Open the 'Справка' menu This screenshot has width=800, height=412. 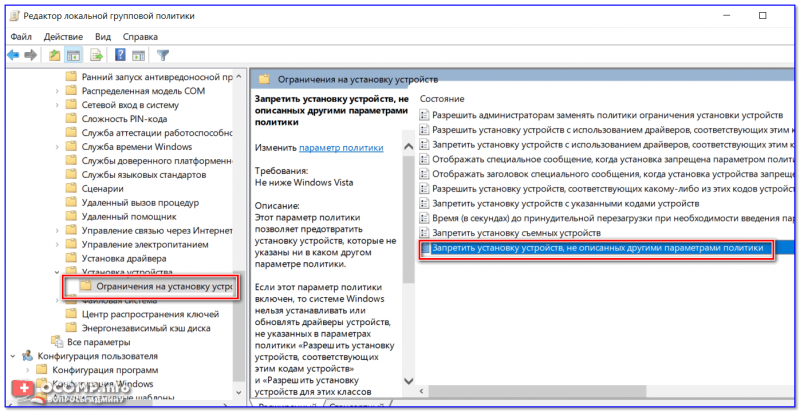tap(140, 37)
